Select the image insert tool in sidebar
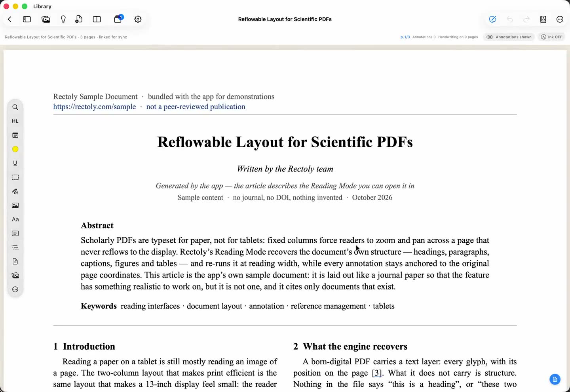 point(15,205)
